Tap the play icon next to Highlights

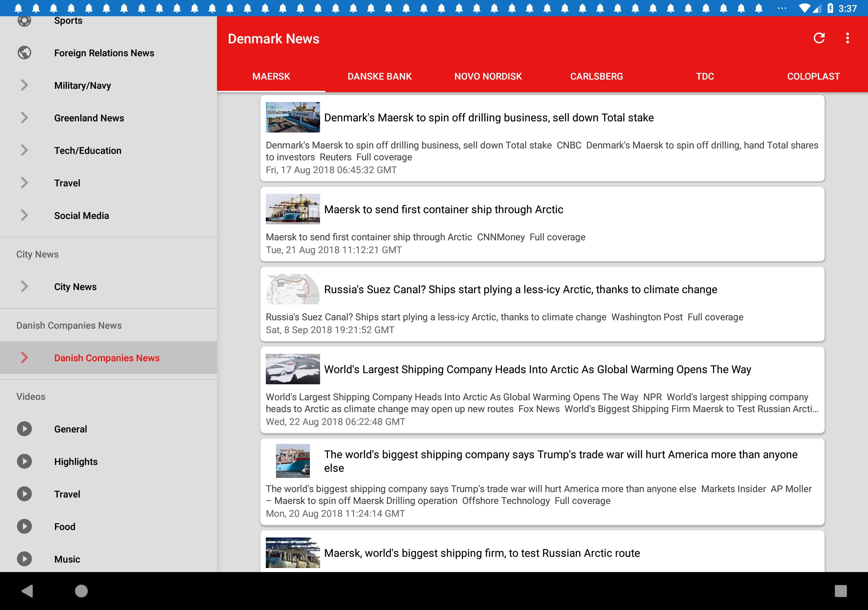24,461
